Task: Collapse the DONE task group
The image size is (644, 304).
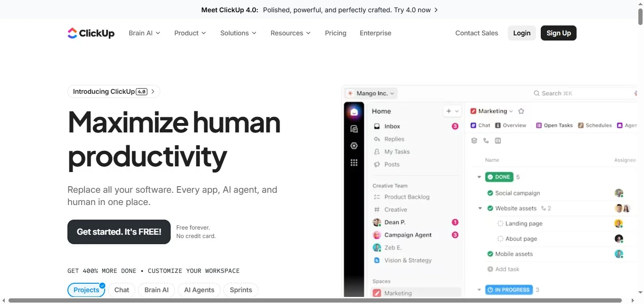Action: (x=479, y=177)
